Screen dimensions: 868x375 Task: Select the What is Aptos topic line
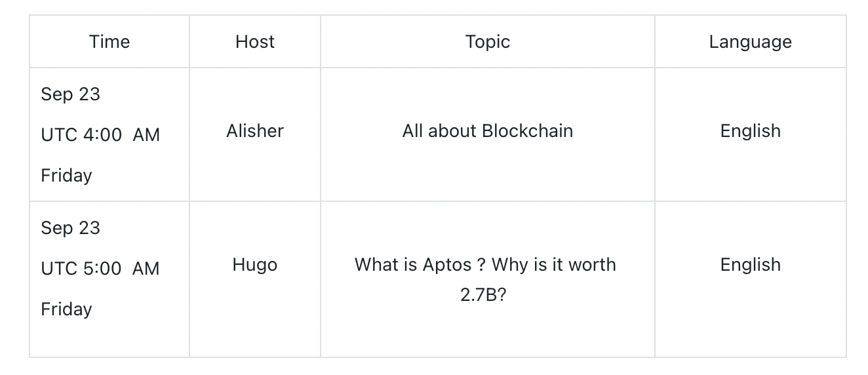[x=485, y=265]
